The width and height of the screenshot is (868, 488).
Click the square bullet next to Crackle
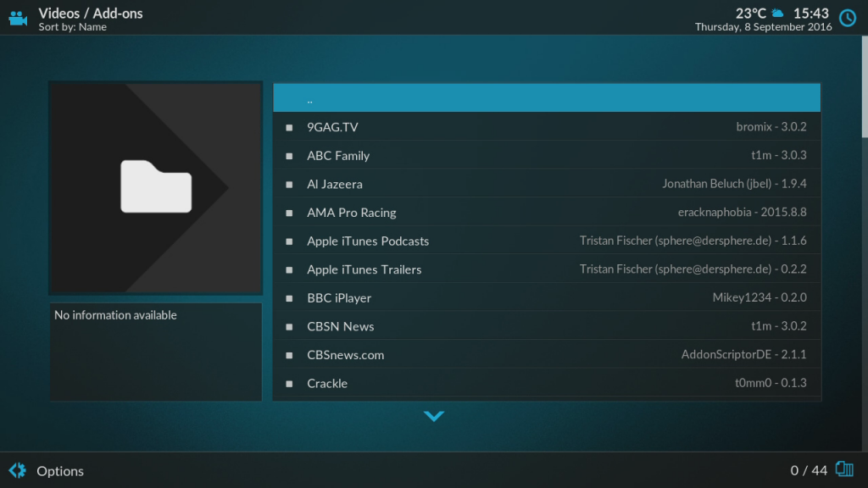click(289, 385)
